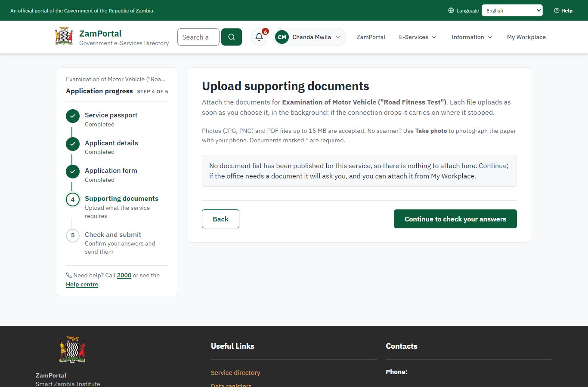
Task: Click the footer coat of arms emblem
Action: coord(72,350)
